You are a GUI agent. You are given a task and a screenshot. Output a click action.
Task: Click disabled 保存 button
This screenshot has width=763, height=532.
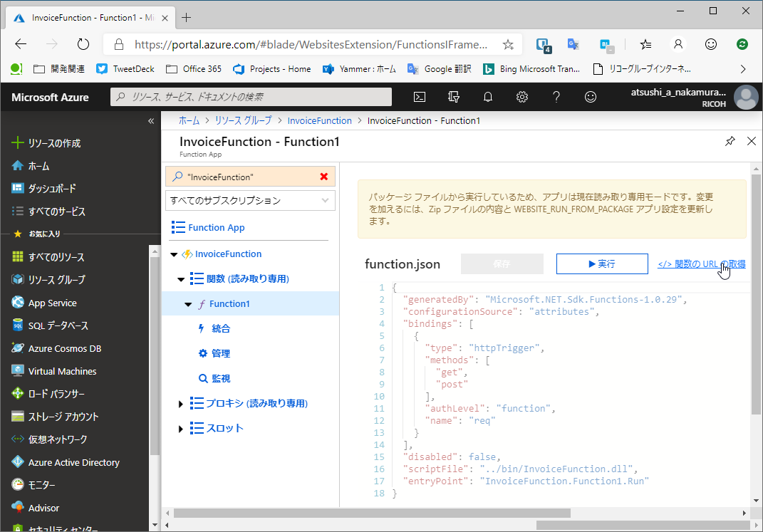click(502, 264)
